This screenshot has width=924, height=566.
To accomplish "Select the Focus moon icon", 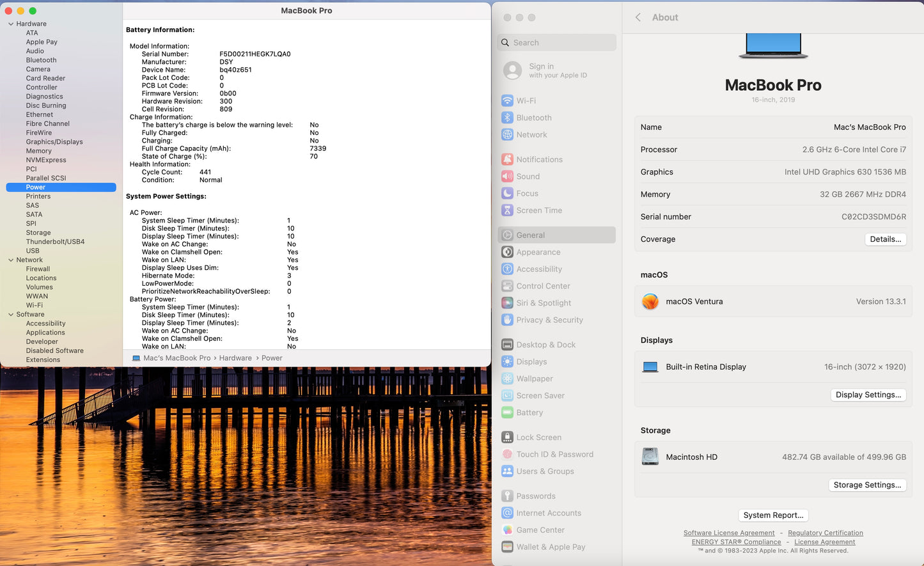I will (507, 194).
